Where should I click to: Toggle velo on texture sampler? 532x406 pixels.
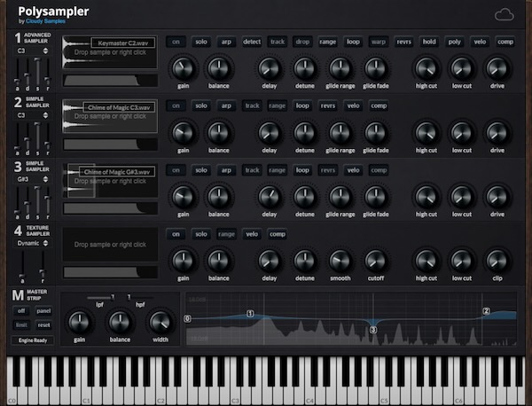(x=252, y=234)
